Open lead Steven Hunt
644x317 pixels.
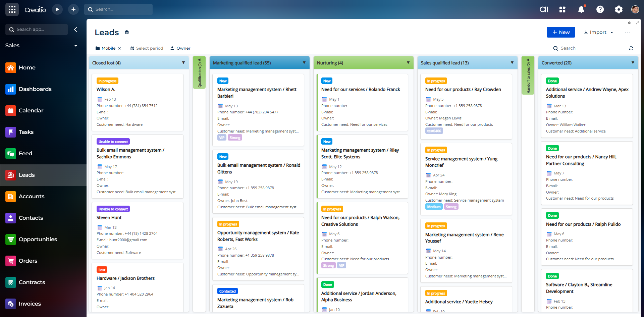(x=109, y=218)
